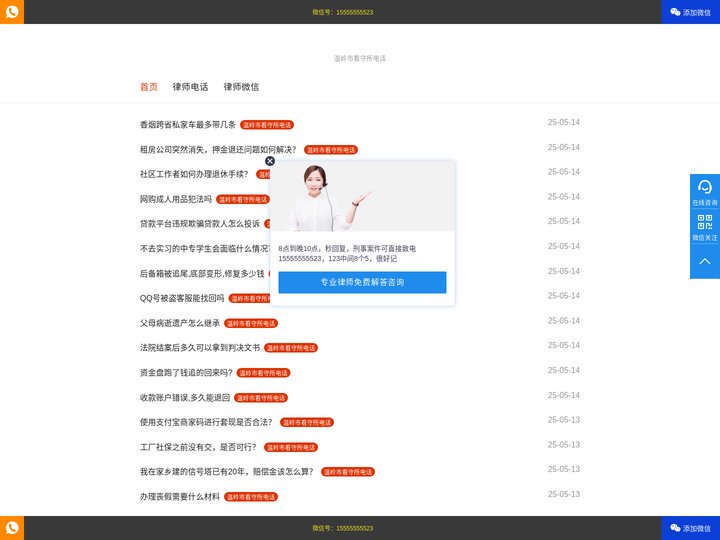
Task: Open article 社区工作者如何办理退休手续
Action: click(194, 174)
